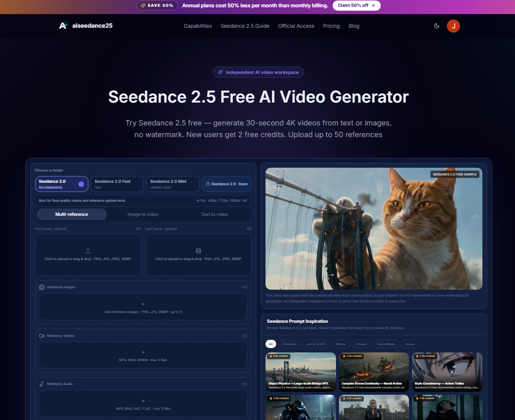515x420 pixels.
Task: Open the blonde woman 3.7k created card
Action: coord(374,407)
